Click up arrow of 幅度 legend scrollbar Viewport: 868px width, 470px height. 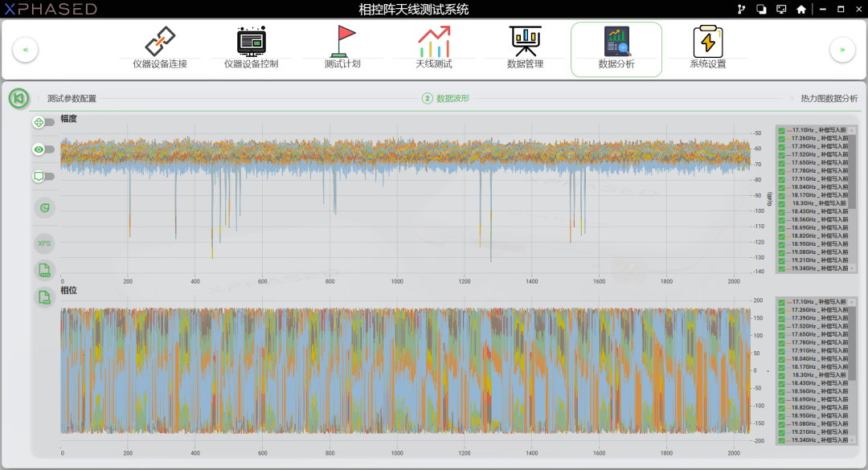853,131
